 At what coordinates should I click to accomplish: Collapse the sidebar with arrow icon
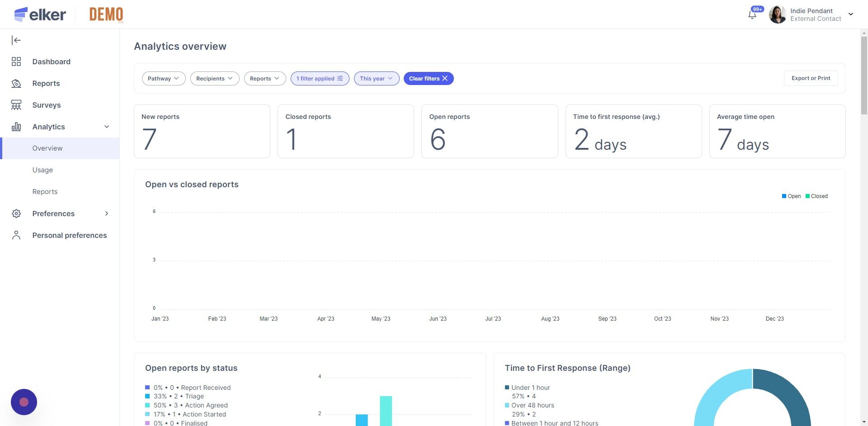[16, 40]
